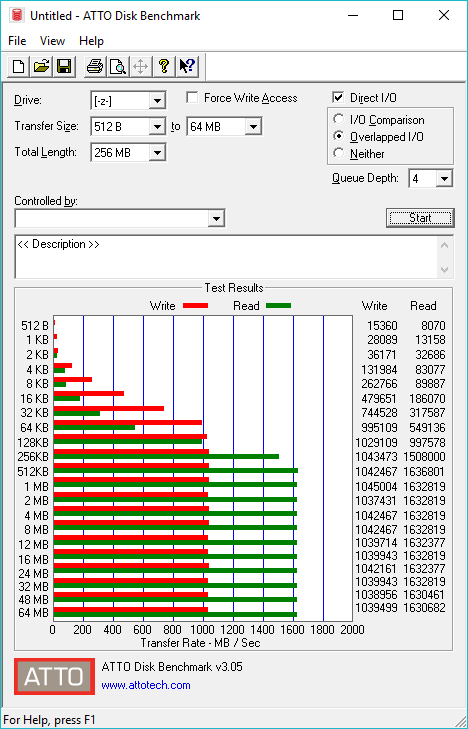This screenshot has width=468, height=729.
Task: Click the read value 1636801
Action: point(424,471)
